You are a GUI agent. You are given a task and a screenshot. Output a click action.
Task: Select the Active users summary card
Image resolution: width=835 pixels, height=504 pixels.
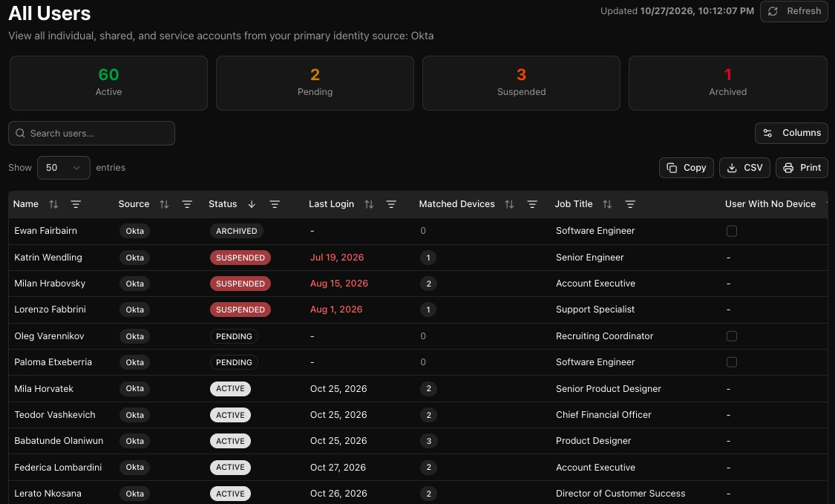pos(108,83)
